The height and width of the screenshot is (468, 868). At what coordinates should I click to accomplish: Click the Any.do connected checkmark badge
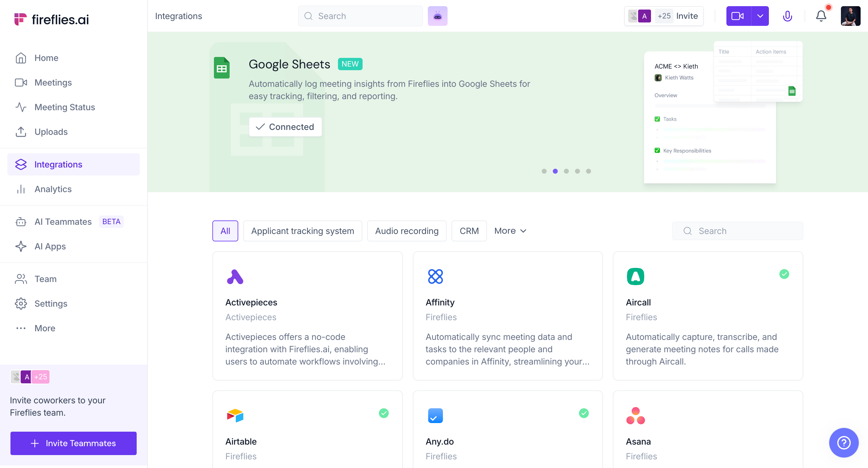584,413
